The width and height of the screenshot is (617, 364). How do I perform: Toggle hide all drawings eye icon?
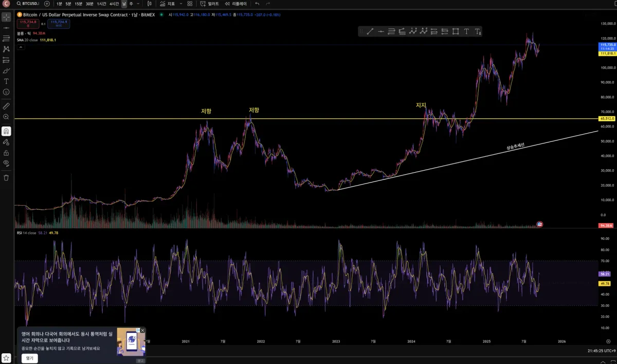6,163
